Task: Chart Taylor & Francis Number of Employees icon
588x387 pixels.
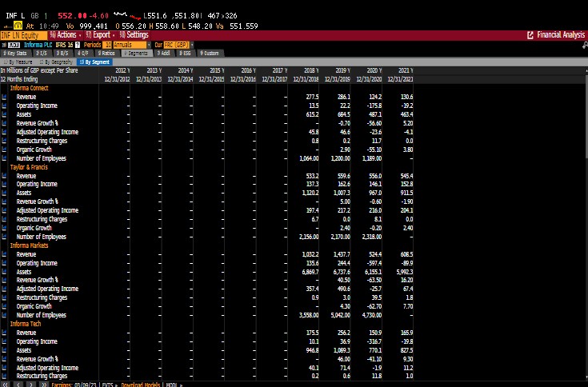Action: pyautogui.click(x=4, y=237)
